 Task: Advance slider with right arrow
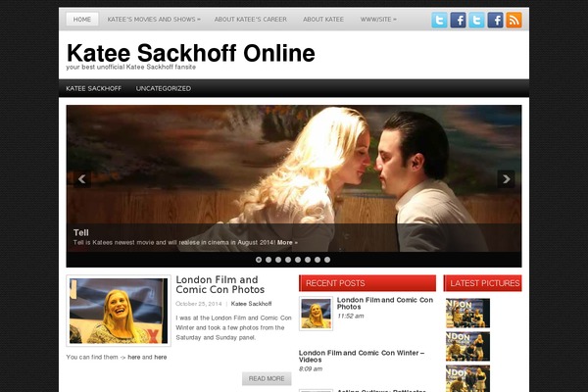[506, 179]
